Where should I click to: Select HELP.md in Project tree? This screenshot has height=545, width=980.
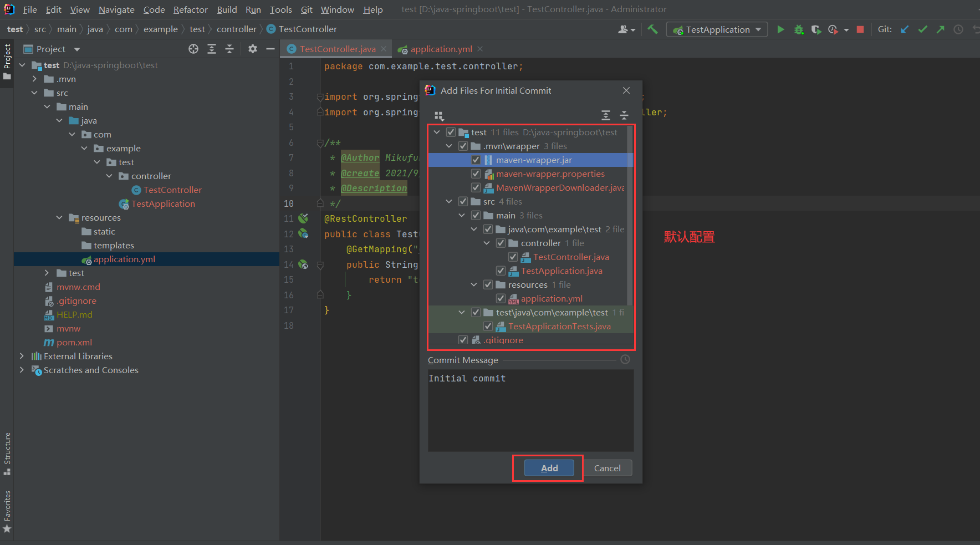coord(74,314)
